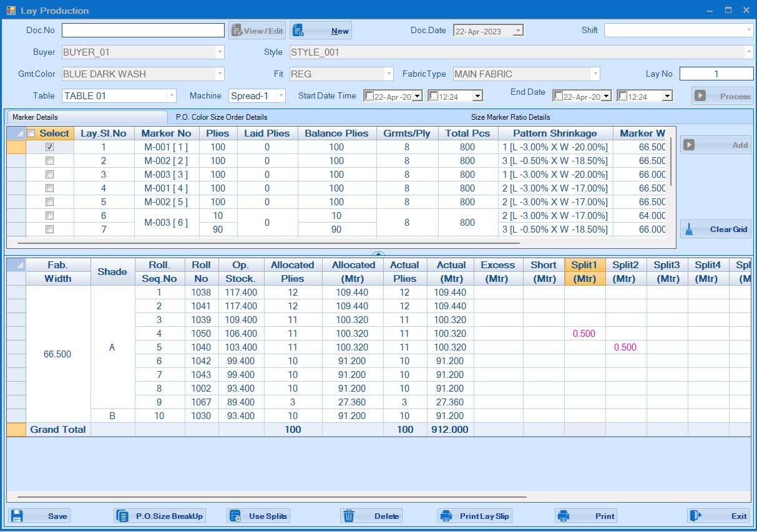Viewport: 757px width, 532px height.
Task: Uncheck the checkbox for Lay Sl.No 1
Action: [x=50, y=147]
